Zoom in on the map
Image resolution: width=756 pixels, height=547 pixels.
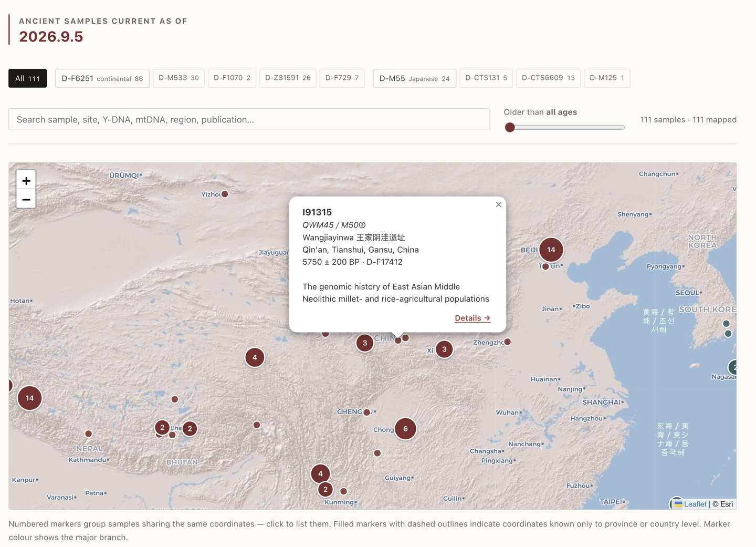tap(26, 180)
